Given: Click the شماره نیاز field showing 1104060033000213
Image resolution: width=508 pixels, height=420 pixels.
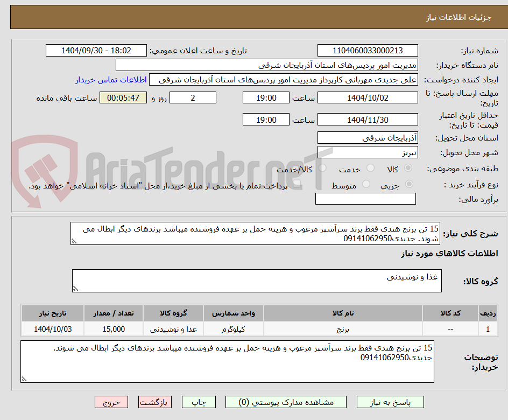Looking at the screenshot, I should point(369,50).
